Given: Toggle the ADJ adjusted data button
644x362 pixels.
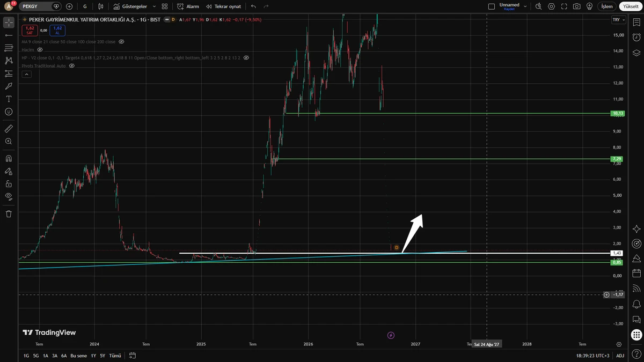Looking at the screenshot, I should (620, 356).
